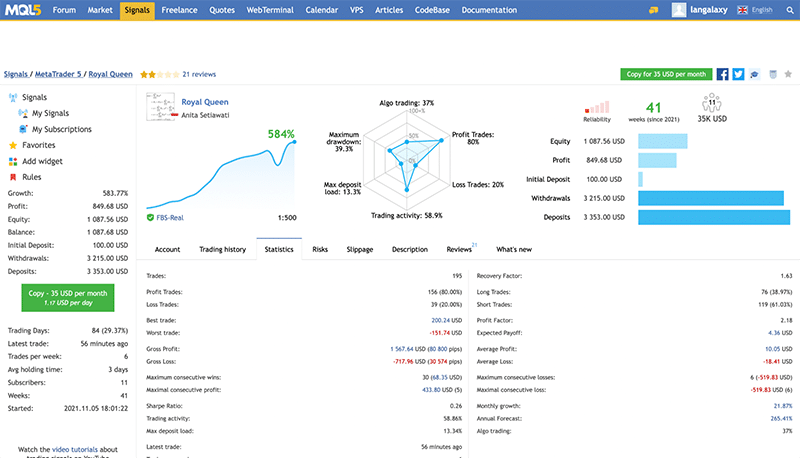Screen dimensions: 800x458
Task: Click the My Subscriptions sidebar icon
Action: (23, 129)
